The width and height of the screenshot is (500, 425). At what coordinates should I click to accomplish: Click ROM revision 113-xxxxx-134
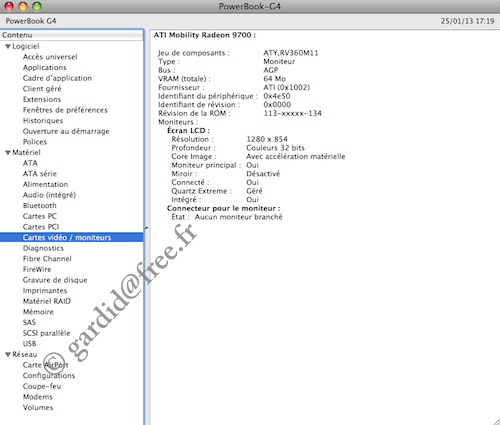point(292,113)
